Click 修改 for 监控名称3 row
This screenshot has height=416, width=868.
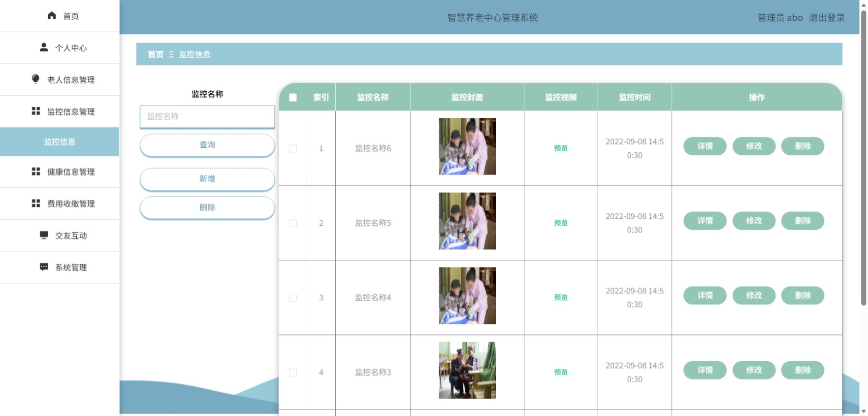[x=754, y=370]
